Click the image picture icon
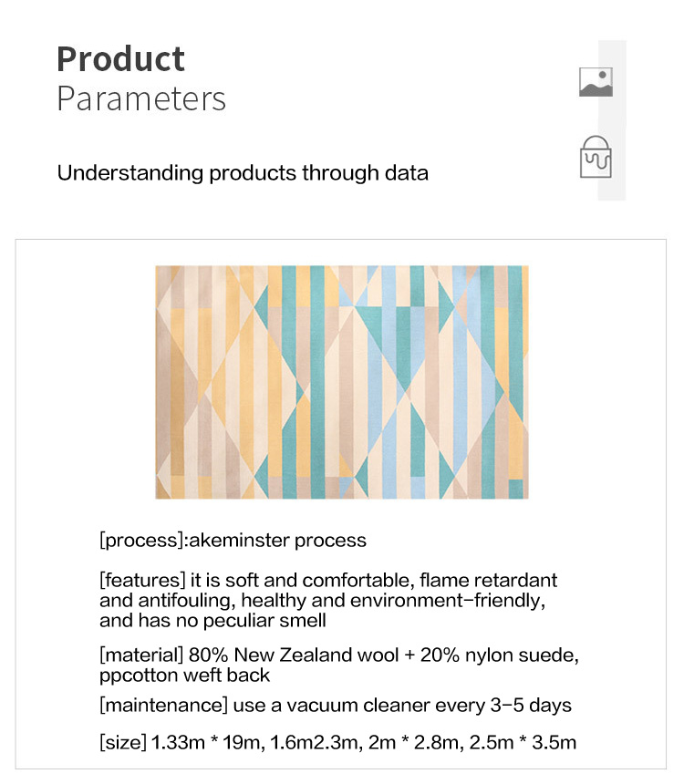The height and width of the screenshot is (784, 684). point(596,82)
